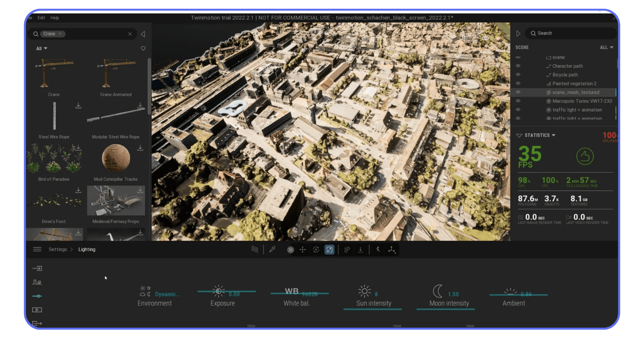This screenshot has width=644, height=337.
Task: Remove the Crane search filter tag
Action: tap(60, 34)
